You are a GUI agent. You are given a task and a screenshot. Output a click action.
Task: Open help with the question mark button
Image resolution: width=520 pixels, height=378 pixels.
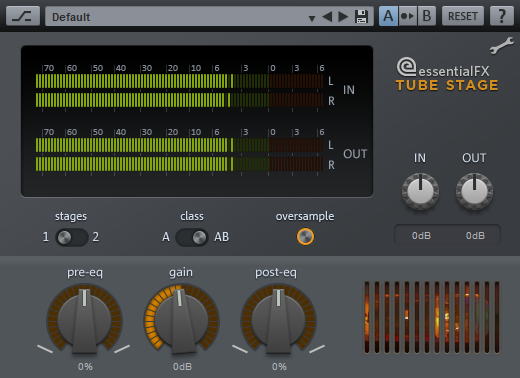[x=501, y=16]
